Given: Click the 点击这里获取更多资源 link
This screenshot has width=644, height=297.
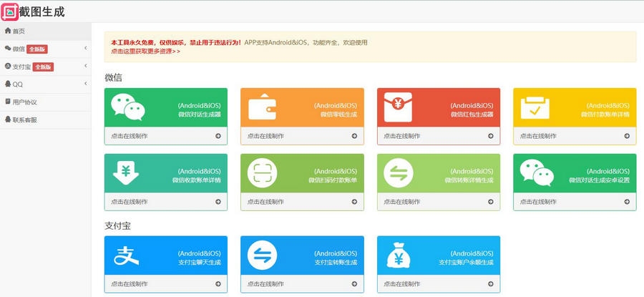Looking at the screenshot, I should point(145,52).
